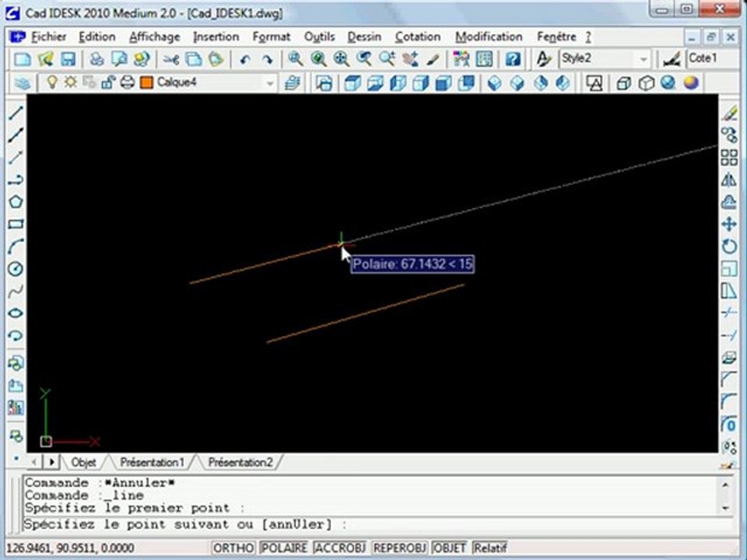Toggle layer freeze sun icon
Image resolution: width=747 pixels, height=560 pixels.
click(x=71, y=82)
